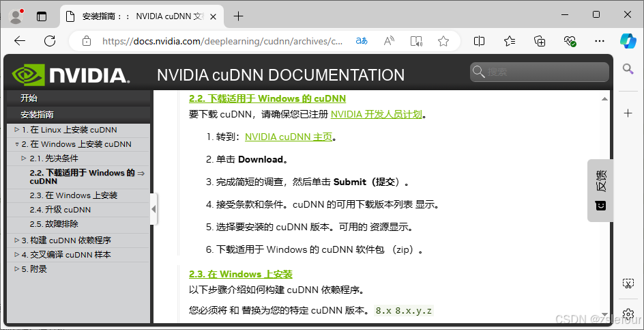Open Edge Settings and more menu
The image size is (644, 330).
[600, 41]
